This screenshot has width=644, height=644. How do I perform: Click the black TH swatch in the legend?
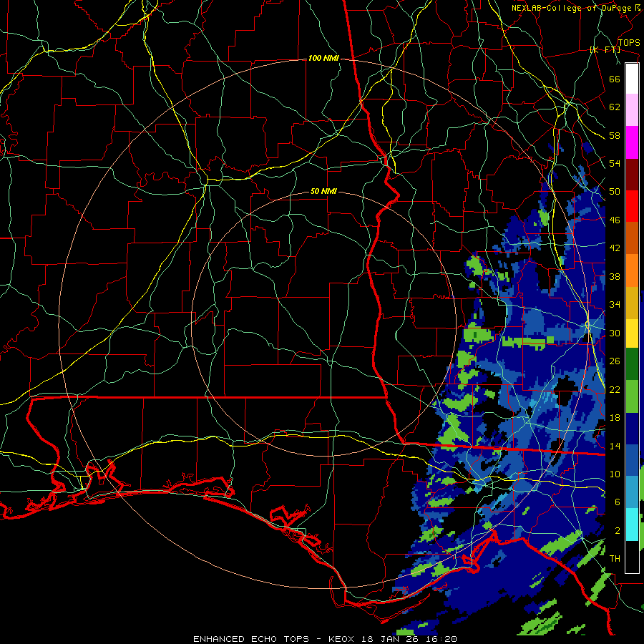coord(632,557)
